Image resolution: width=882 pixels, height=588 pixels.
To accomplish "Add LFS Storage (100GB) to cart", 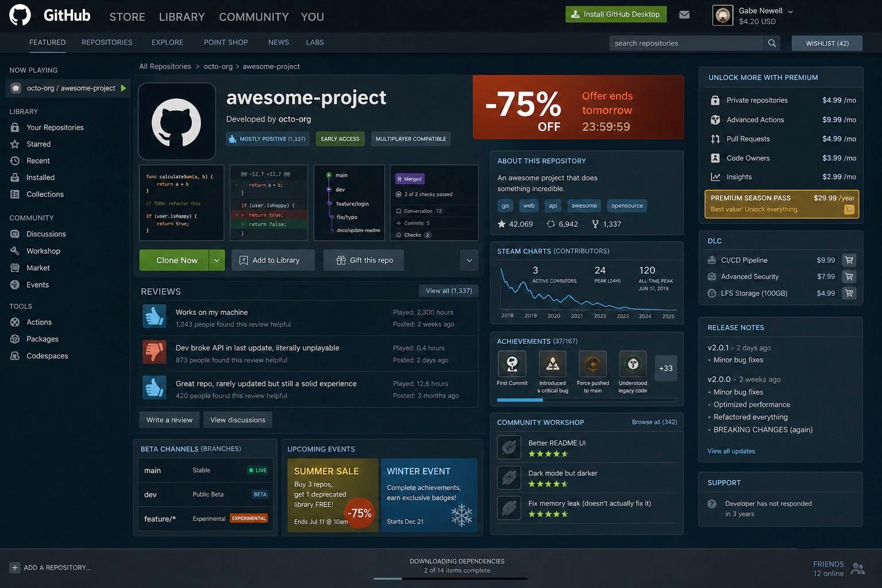I will pos(849,293).
